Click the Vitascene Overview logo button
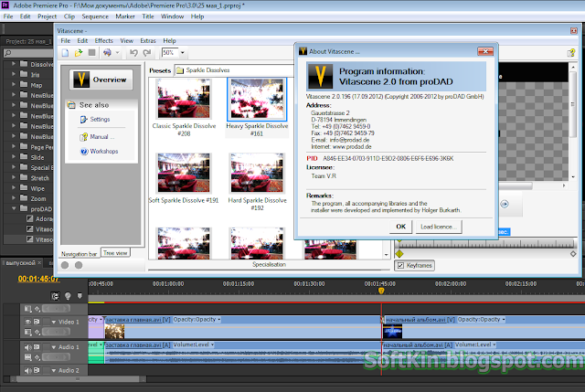This screenshot has width=585, height=392. [x=101, y=79]
